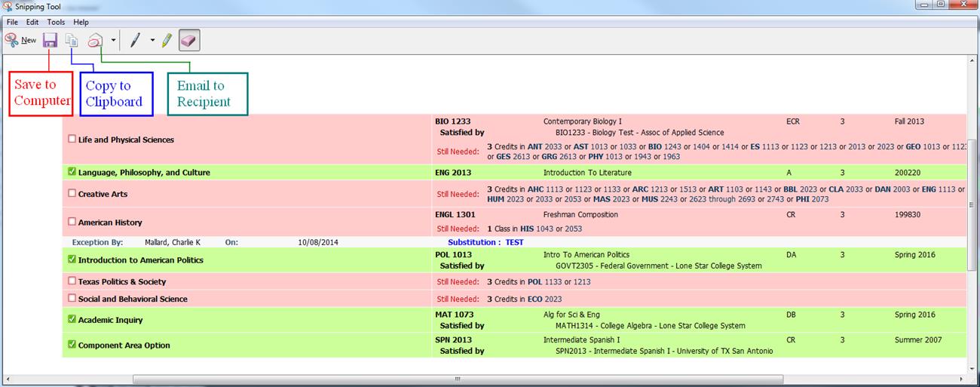Open the File menu
This screenshot has height=387, width=980.
point(12,23)
